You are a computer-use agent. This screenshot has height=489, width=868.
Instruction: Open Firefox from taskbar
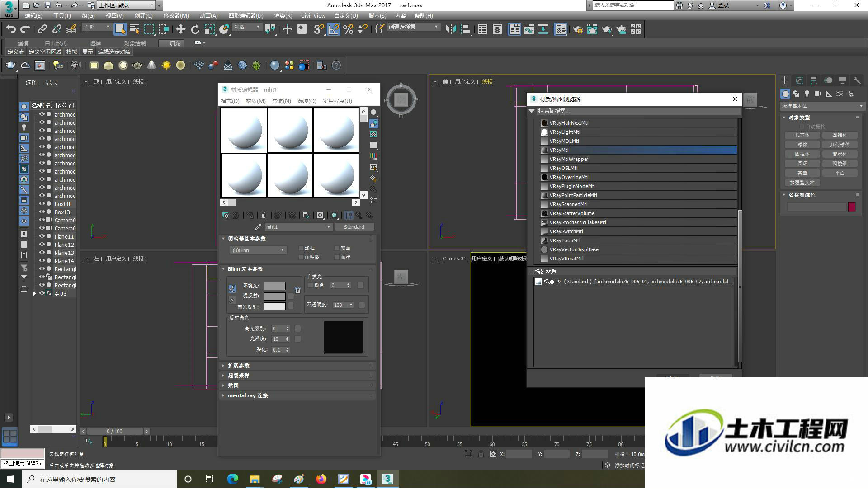[321, 479]
